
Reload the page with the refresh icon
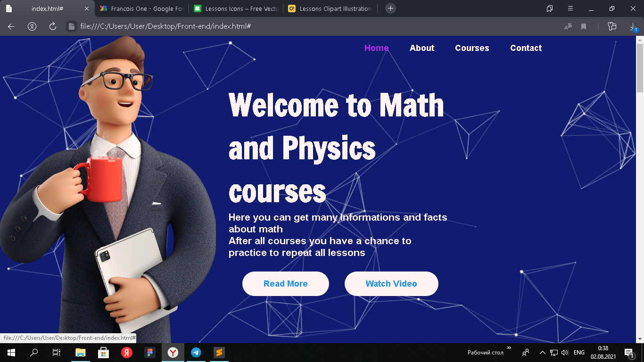[x=53, y=26]
